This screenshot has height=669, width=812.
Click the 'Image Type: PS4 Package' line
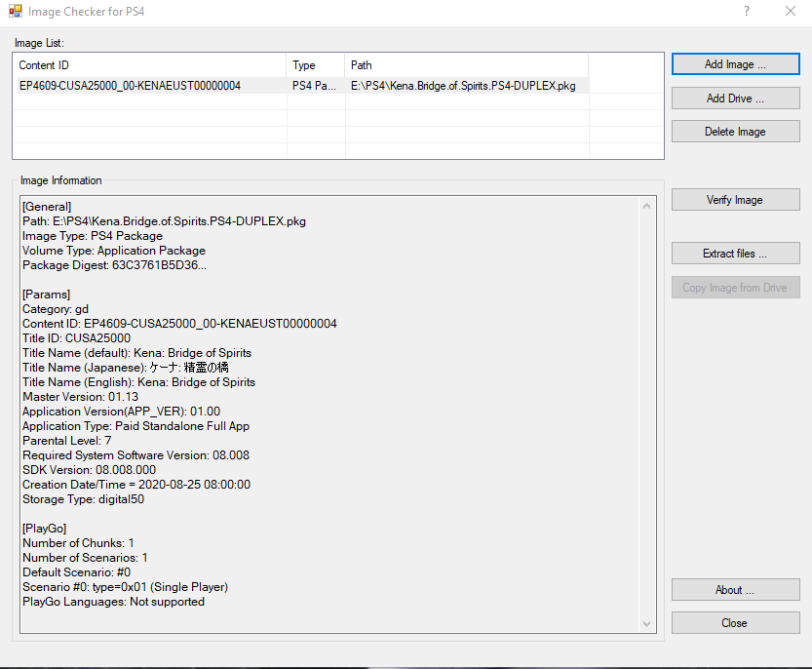tap(93, 236)
